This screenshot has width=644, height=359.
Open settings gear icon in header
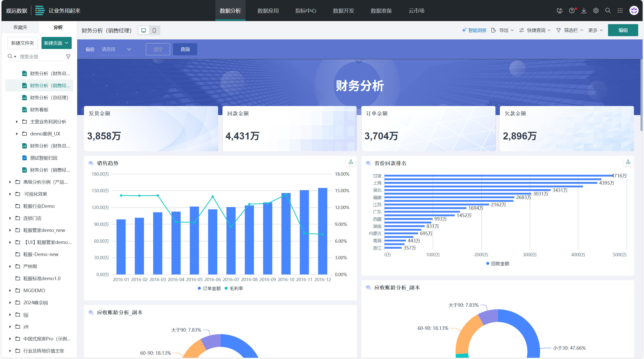(596, 11)
